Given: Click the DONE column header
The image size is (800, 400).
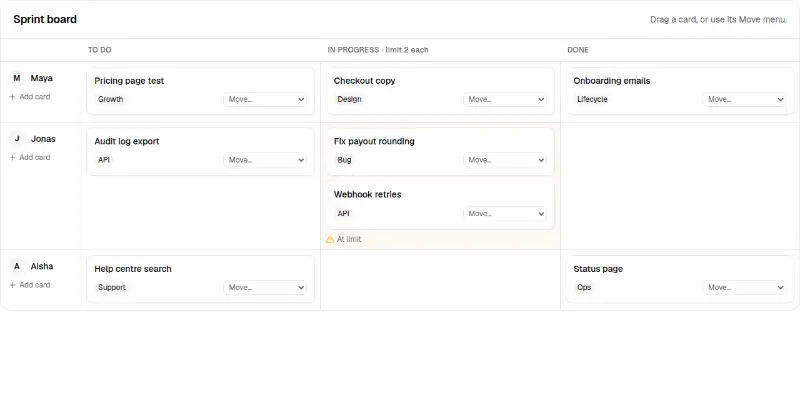Looking at the screenshot, I should pyautogui.click(x=578, y=50).
